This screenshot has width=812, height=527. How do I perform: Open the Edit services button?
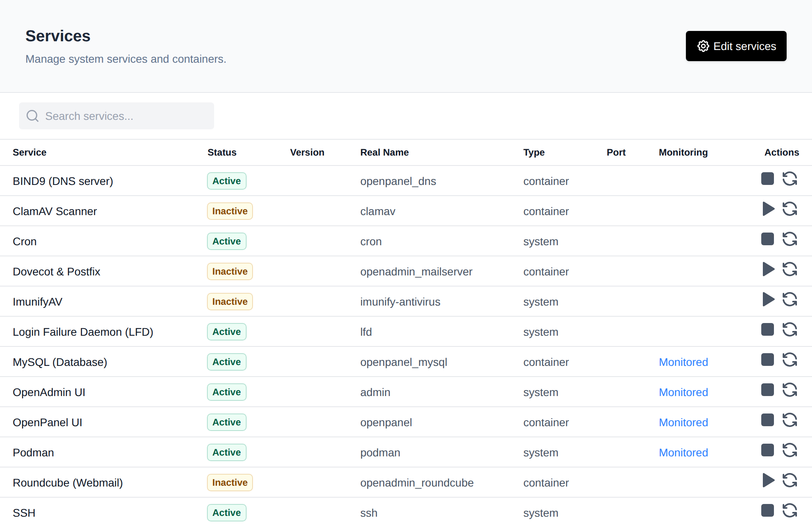click(736, 46)
